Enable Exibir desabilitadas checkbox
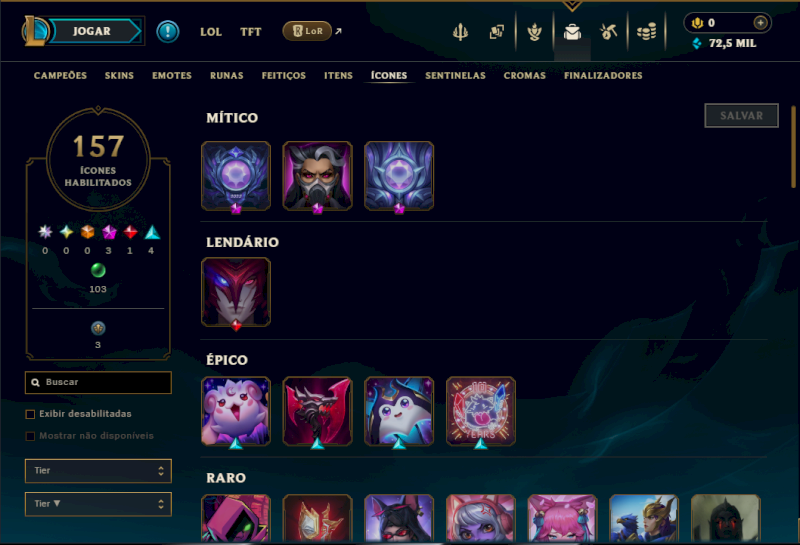 (x=30, y=414)
